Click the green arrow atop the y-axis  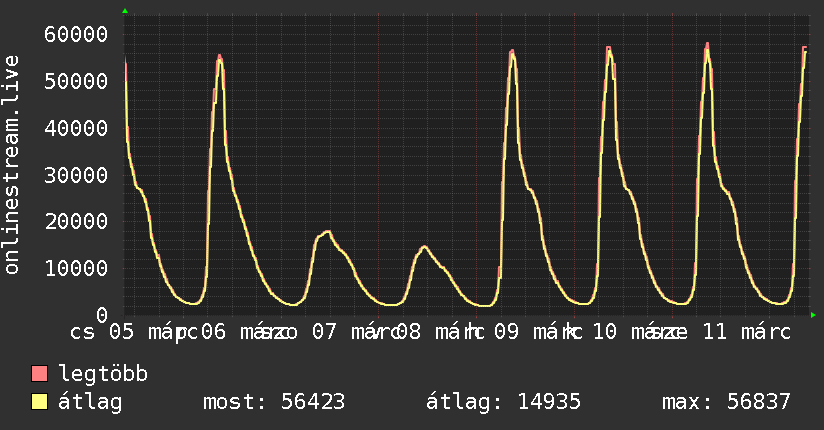click(x=125, y=11)
